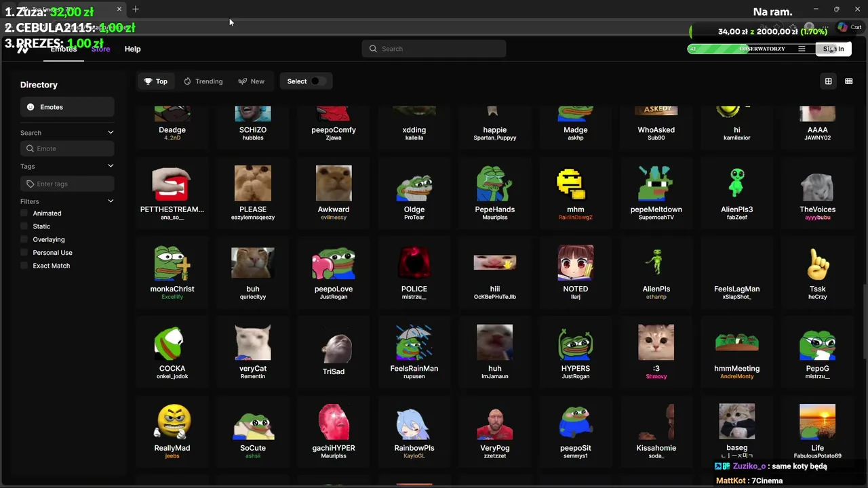Open the gachiHYPER red emote
This screenshot has height=488, width=868.
pyautogui.click(x=334, y=422)
